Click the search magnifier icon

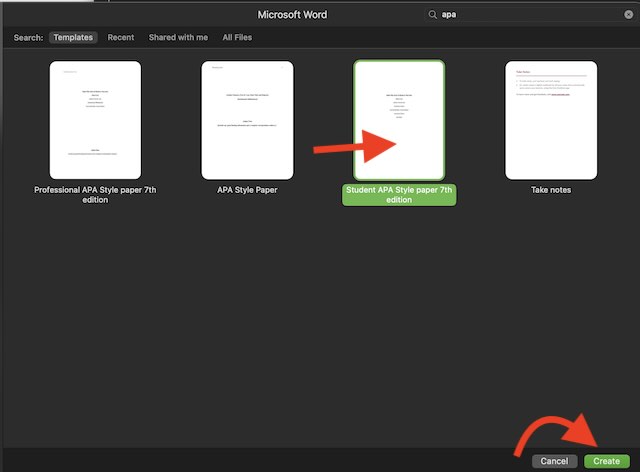coord(432,15)
